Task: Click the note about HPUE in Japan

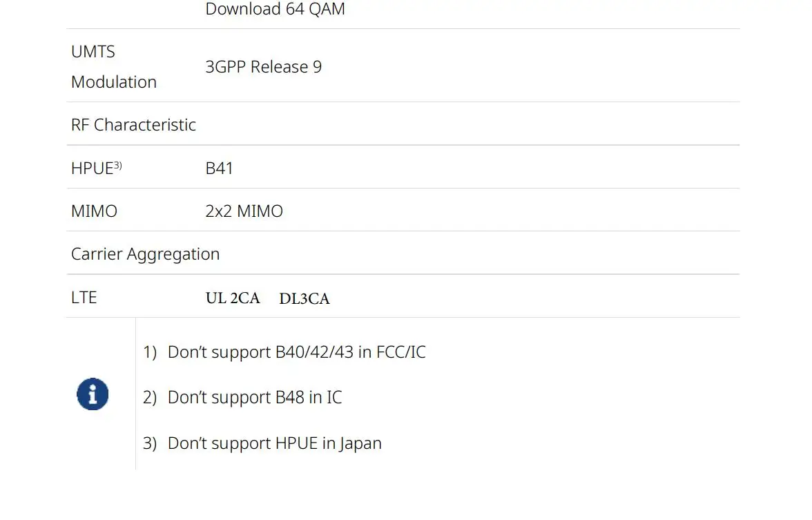Action: tap(274, 443)
